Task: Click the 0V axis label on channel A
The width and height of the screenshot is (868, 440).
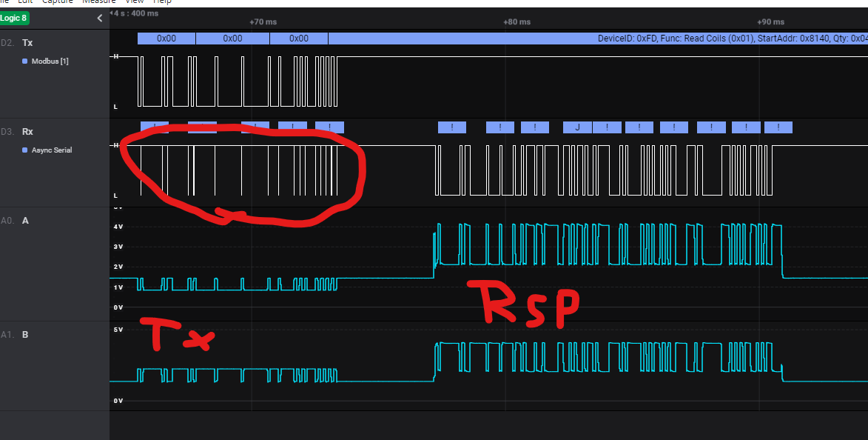Action: [x=118, y=307]
